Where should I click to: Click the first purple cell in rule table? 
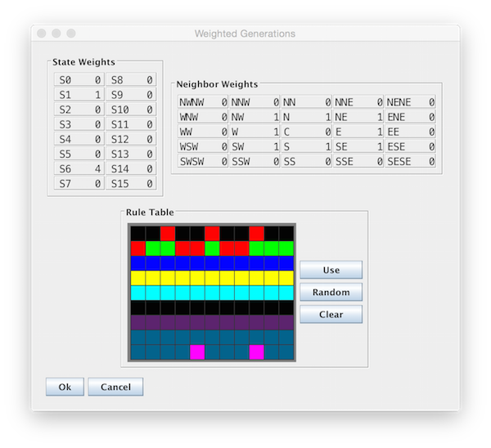pyautogui.click(x=138, y=322)
